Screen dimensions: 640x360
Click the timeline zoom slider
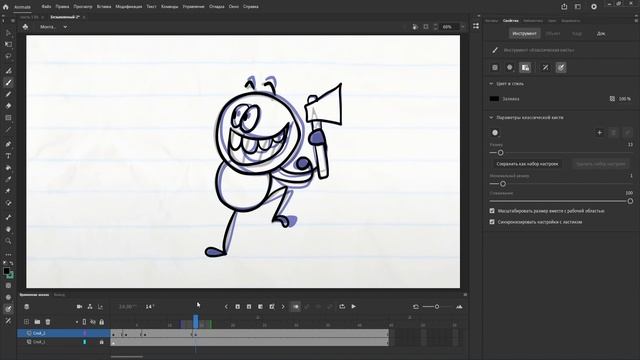coord(437,307)
